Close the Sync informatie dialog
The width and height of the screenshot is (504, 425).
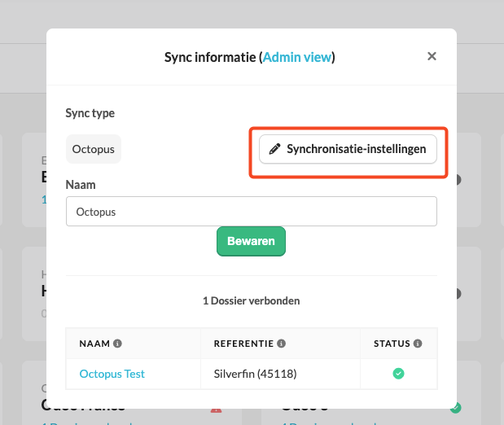tap(432, 56)
